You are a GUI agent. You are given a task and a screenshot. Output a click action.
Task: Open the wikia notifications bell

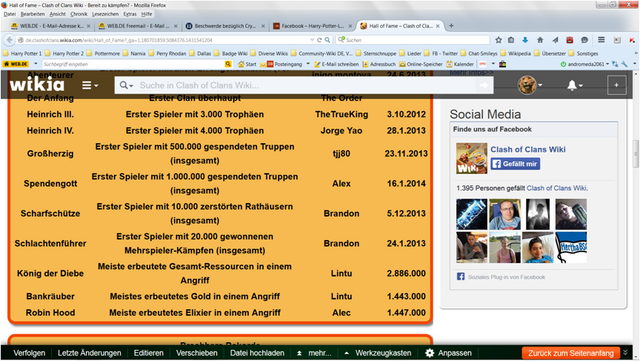pos(574,85)
